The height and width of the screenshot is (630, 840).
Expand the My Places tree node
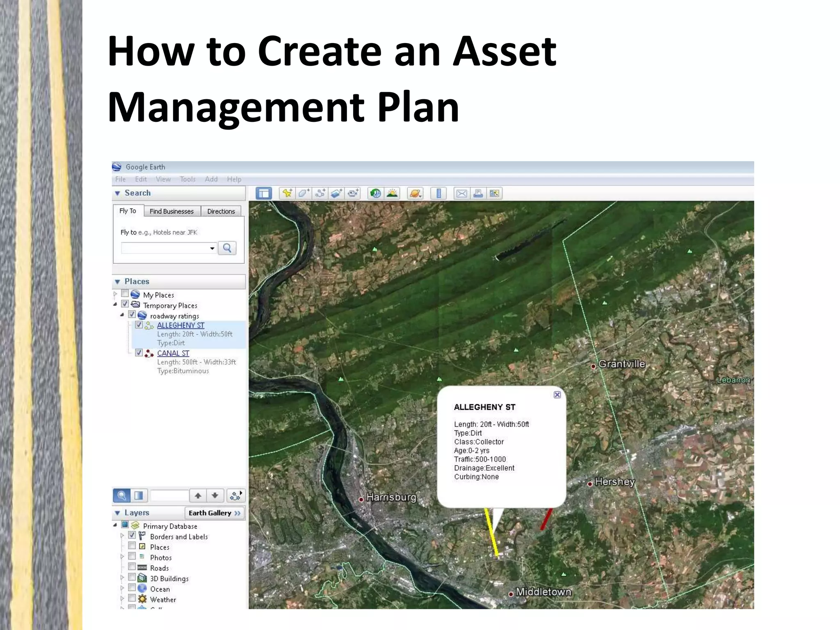(115, 294)
